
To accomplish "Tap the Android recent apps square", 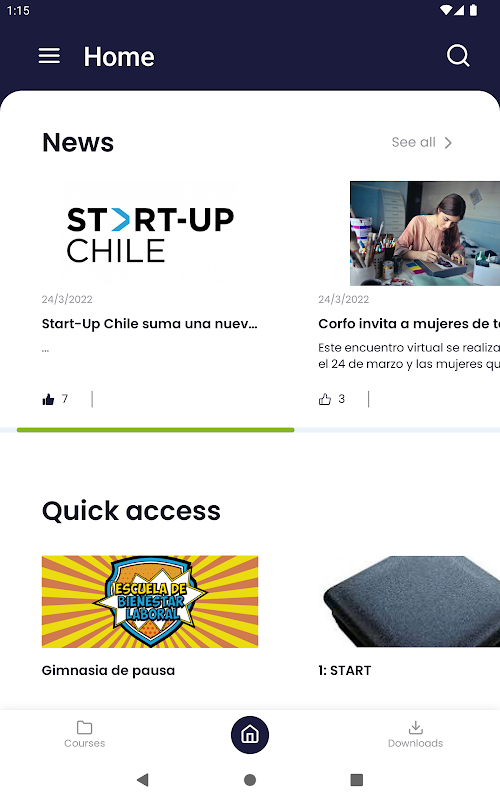I will 357,780.
